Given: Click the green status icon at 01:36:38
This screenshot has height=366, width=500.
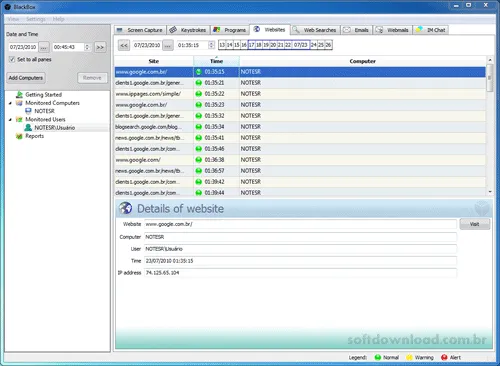Looking at the screenshot, I should [x=199, y=160].
